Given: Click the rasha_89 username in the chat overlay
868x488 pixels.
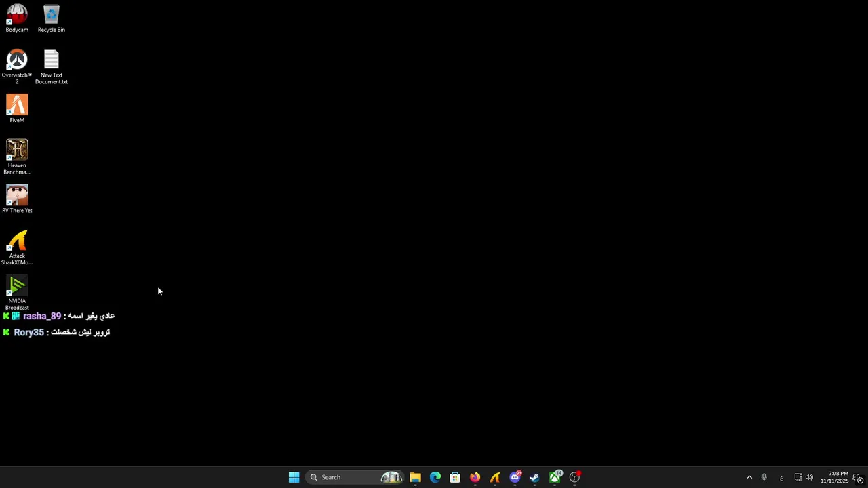Looking at the screenshot, I should tap(42, 317).
